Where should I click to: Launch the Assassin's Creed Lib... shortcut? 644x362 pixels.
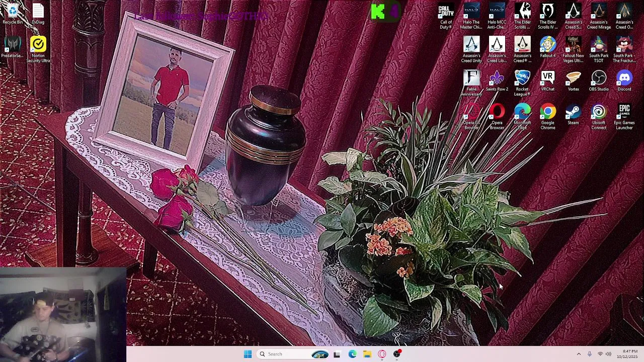(x=497, y=50)
